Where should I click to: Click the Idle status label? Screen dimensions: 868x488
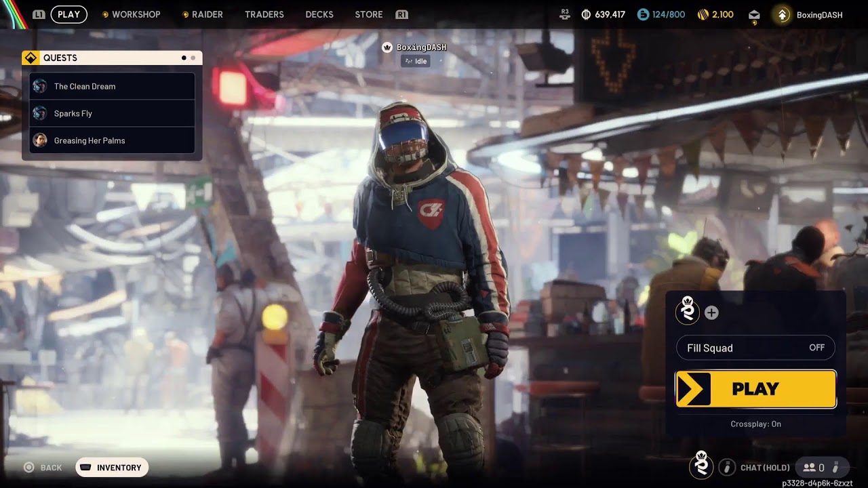(415, 61)
